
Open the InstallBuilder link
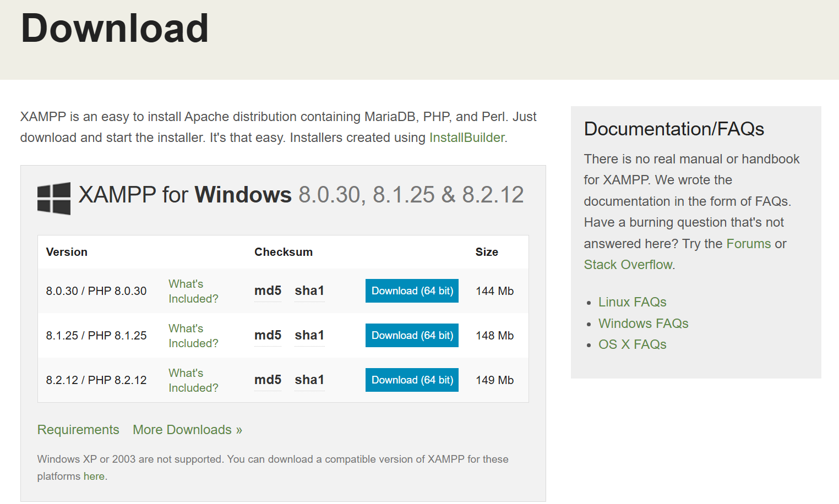click(467, 138)
